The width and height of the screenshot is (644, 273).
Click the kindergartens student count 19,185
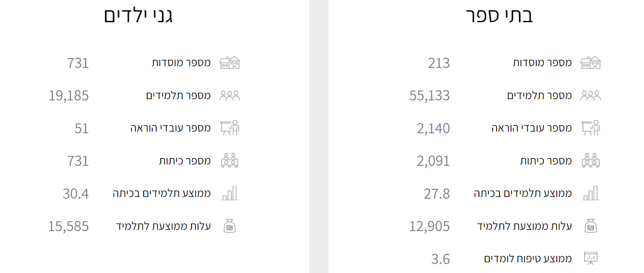pyautogui.click(x=68, y=96)
